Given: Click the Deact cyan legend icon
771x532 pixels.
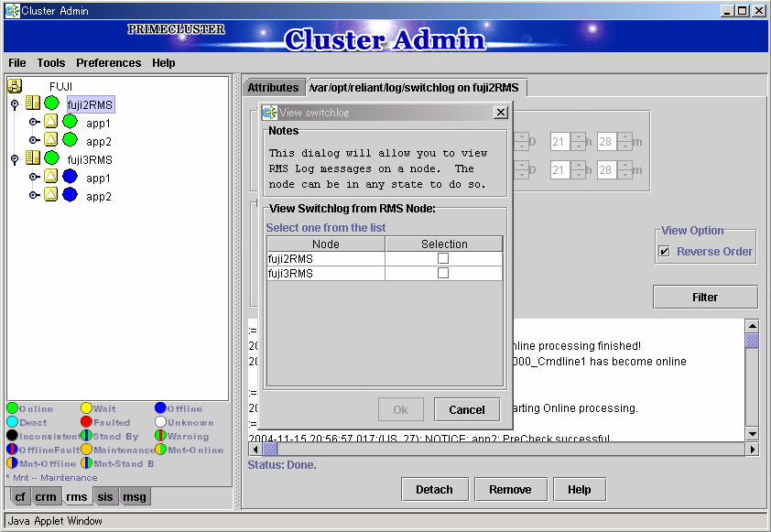Looking at the screenshot, I should click(x=12, y=422).
